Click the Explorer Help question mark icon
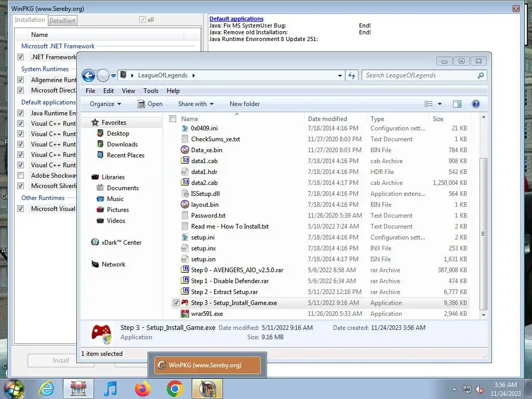Viewport: 532px width, 399px height. (476, 104)
